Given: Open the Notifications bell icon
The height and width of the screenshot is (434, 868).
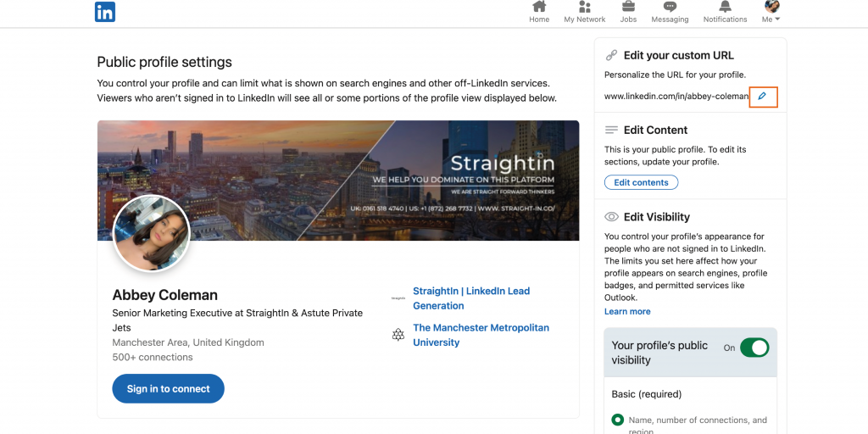Looking at the screenshot, I should [x=726, y=7].
